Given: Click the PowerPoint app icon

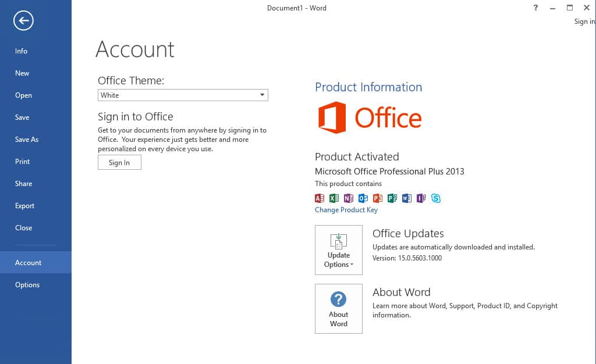Looking at the screenshot, I should 377,198.
